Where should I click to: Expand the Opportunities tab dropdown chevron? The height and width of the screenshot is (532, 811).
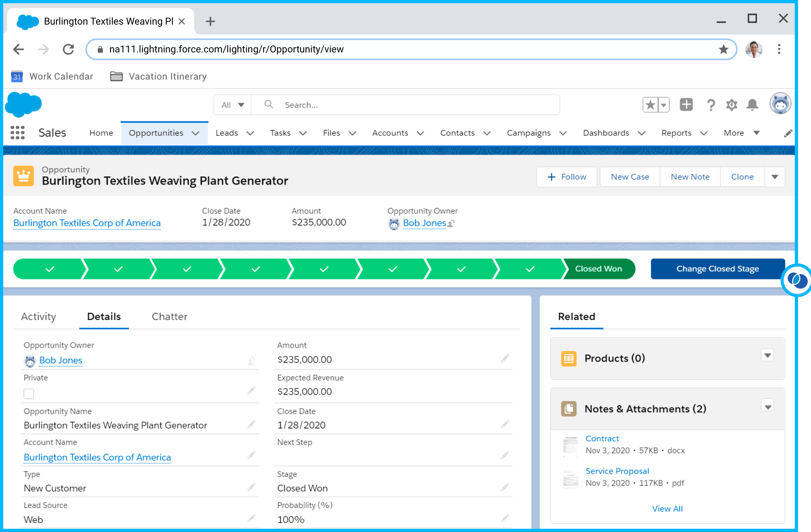195,133
